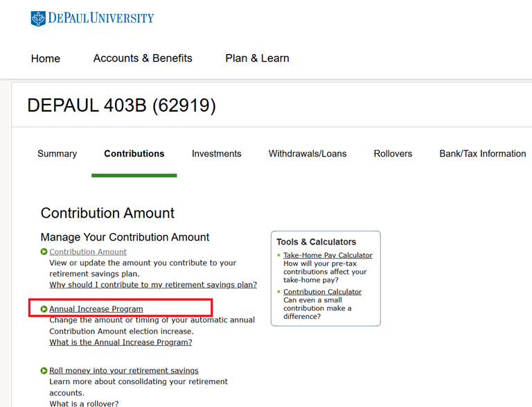Open the Contribution Amount link
This screenshot has height=407, width=532.
(x=88, y=252)
